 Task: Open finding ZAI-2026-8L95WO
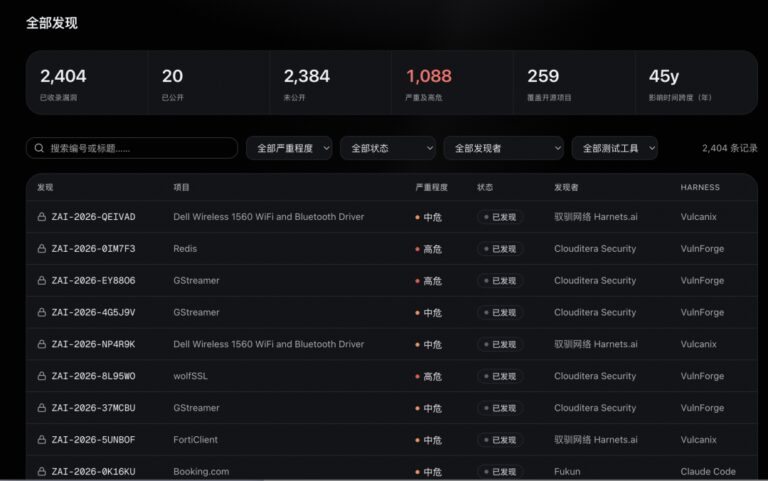(94, 376)
